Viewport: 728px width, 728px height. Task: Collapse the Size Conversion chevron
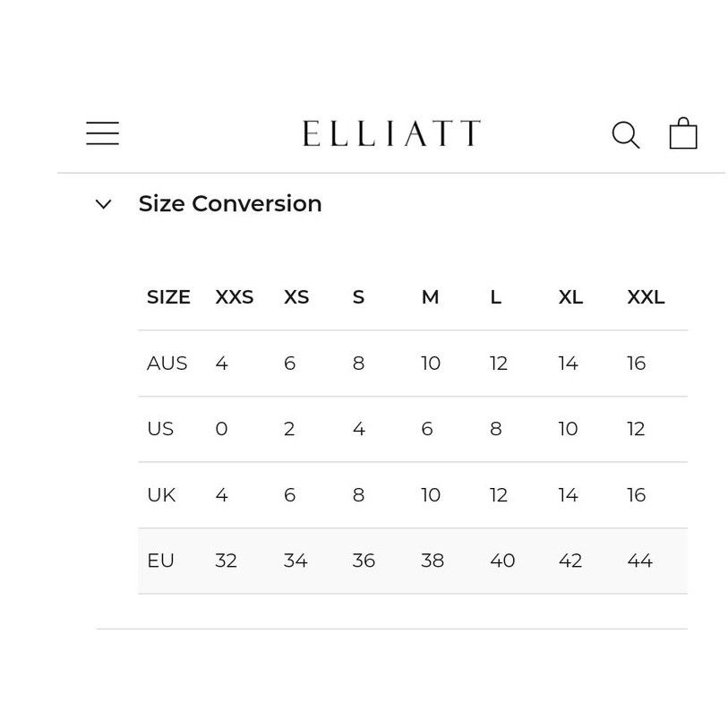pos(103,204)
